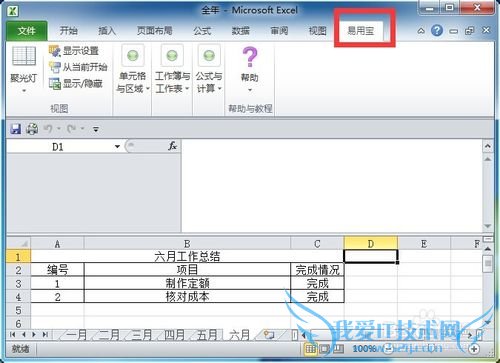Redo the last action
Image resolution: width=500 pixels, height=363 pixels.
click(71, 129)
